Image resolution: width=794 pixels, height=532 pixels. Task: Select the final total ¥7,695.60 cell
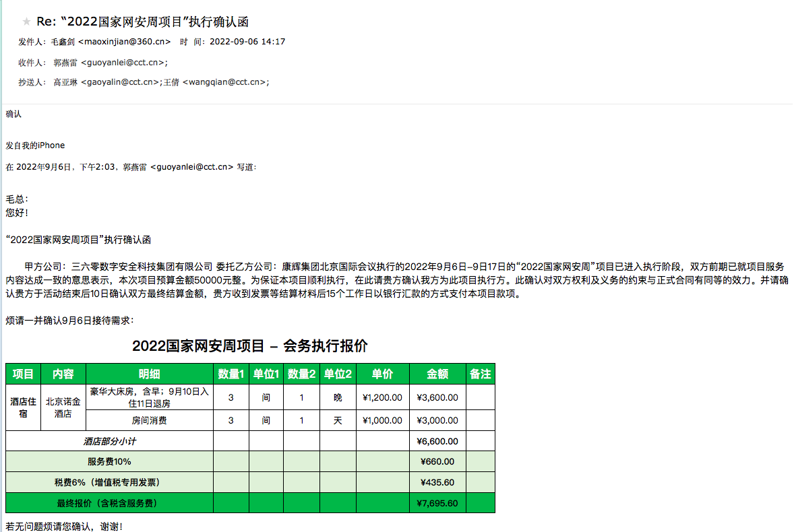437,503
